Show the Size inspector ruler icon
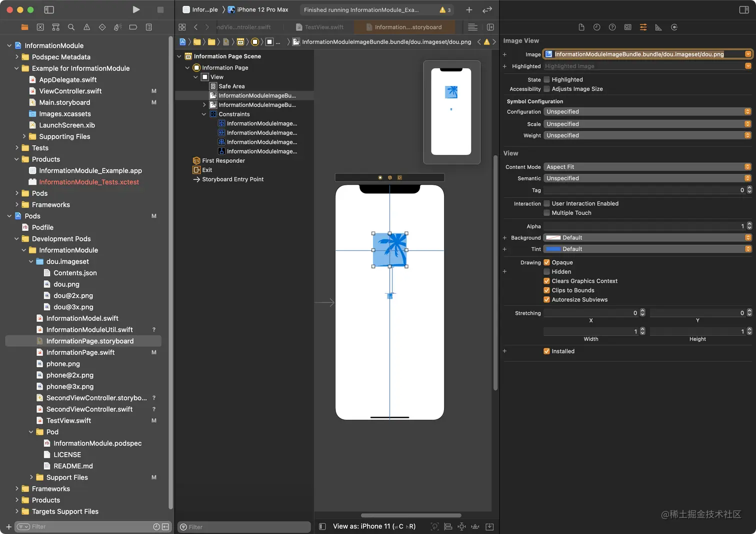 pyautogui.click(x=658, y=27)
